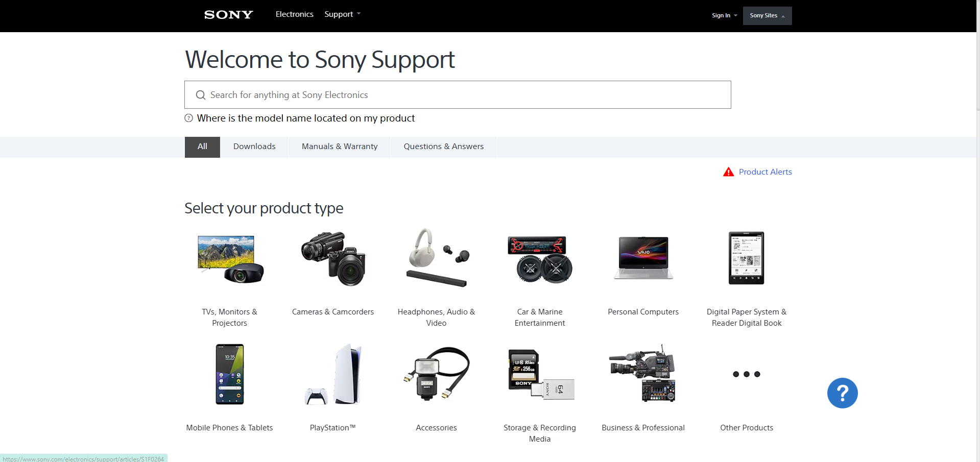Click the PlayStation label
Viewport: 980px width, 462px height.
[333, 428]
